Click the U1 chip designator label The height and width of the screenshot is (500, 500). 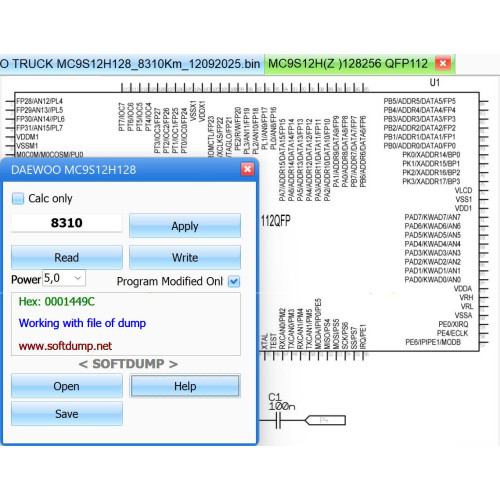(435, 82)
